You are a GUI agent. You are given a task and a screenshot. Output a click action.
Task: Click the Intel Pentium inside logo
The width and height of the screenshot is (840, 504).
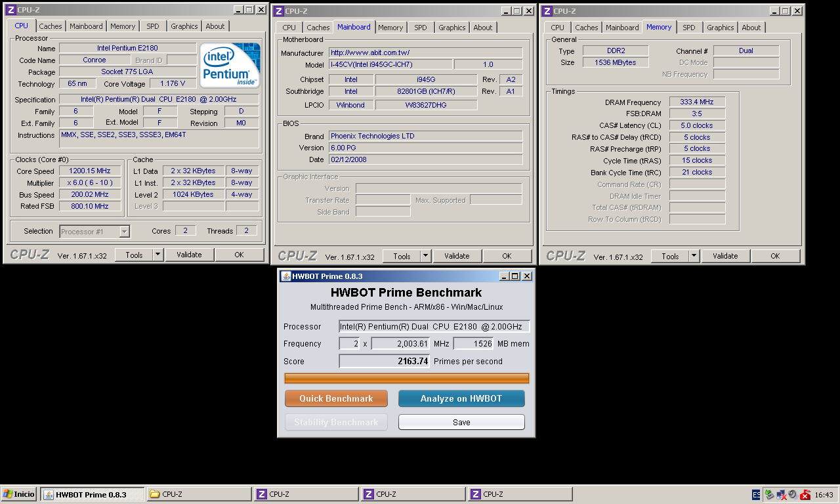click(x=230, y=65)
